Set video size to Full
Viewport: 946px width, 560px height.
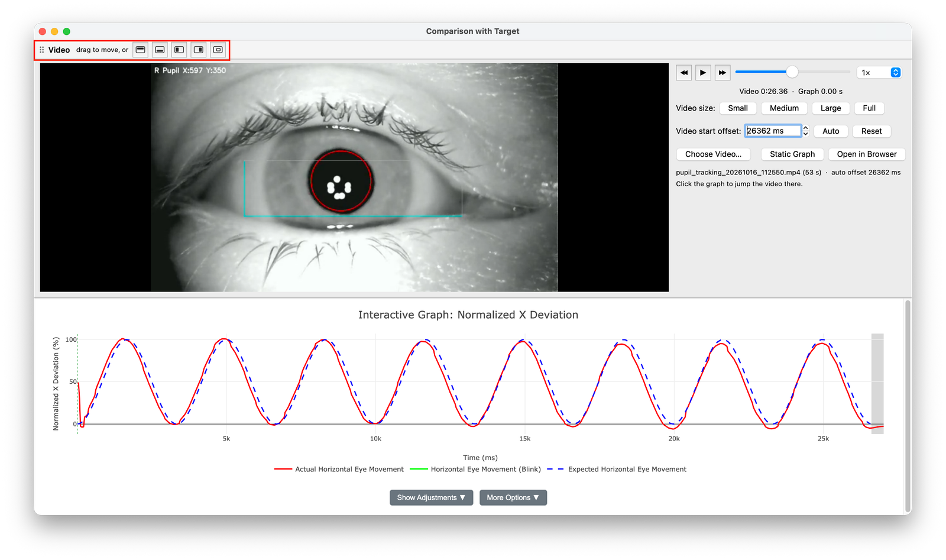point(869,108)
